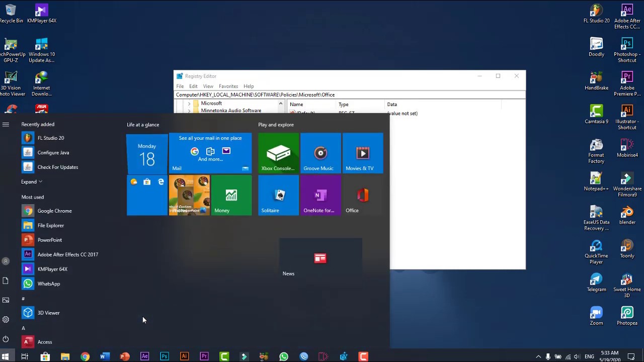Select Telegram desktop shortcut
Viewport: 644px width, 362px height.
[x=596, y=283]
